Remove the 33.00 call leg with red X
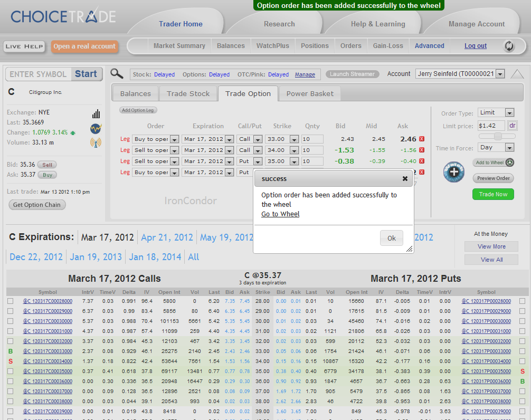531x420 pixels. (422, 139)
